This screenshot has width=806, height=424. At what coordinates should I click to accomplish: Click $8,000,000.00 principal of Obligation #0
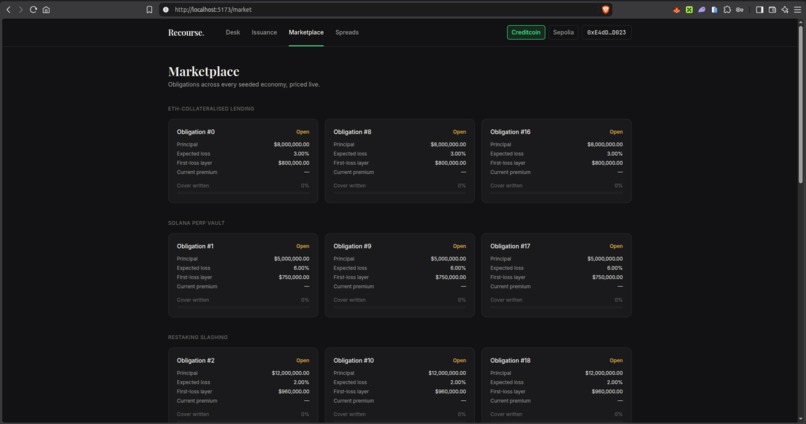coord(291,144)
